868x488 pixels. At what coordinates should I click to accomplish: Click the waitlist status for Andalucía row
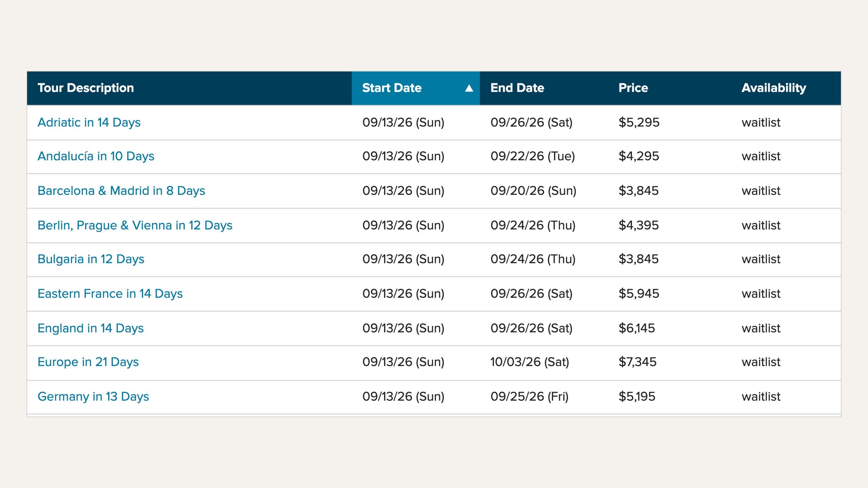[761, 156]
